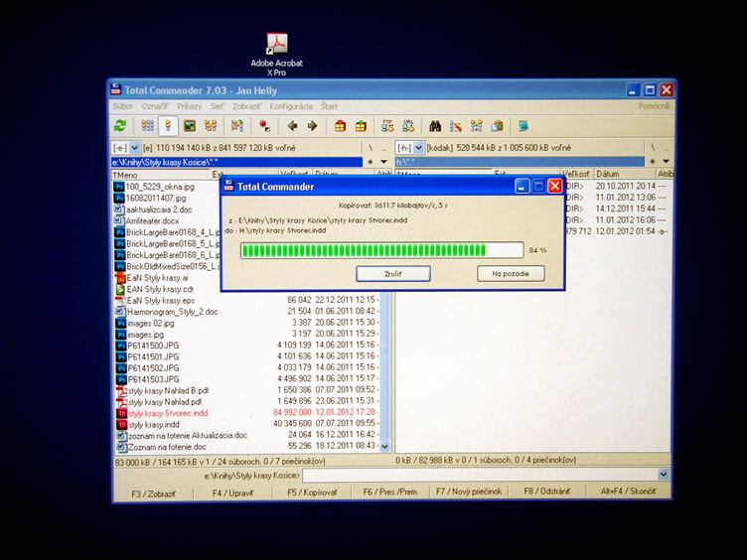Launch the multi-rename tool icon
747x560 pixels.
456,126
